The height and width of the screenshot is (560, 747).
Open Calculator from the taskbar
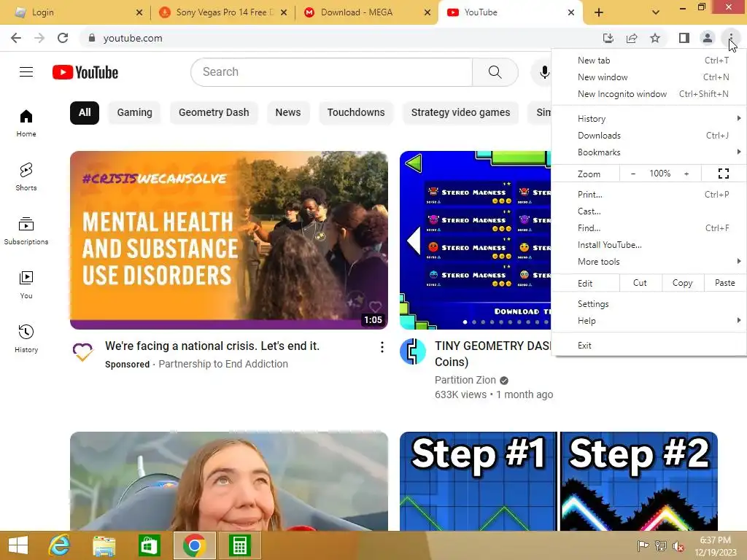239,545
